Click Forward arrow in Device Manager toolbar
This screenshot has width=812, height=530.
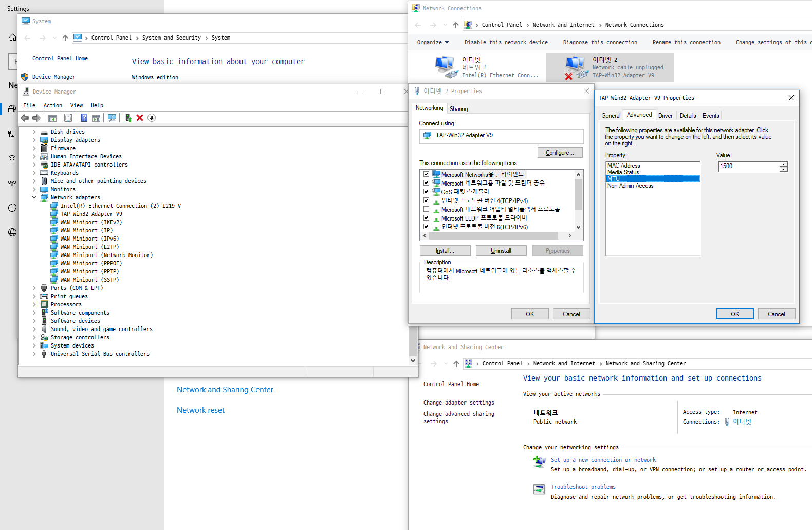[x=36, y=118]
